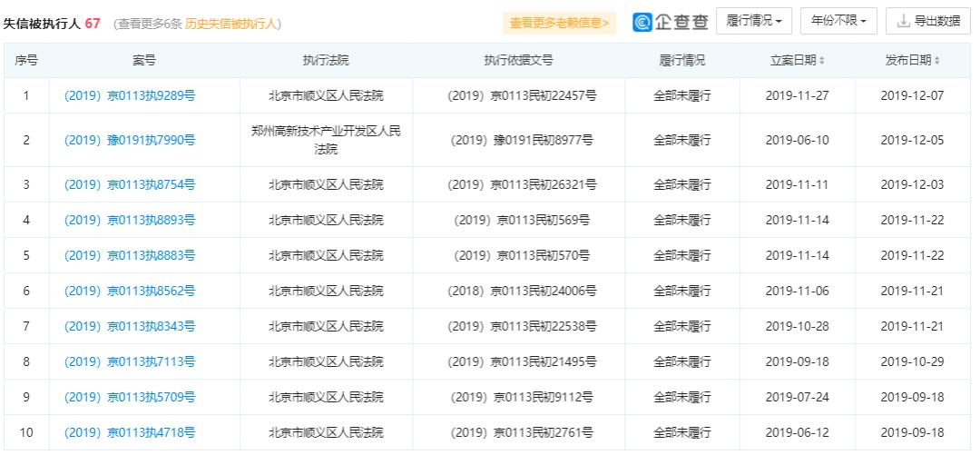The image size is (980, 465).
Task: Click 北京市顺义区人民法院 in row 8
Action: tap(327, 361)
